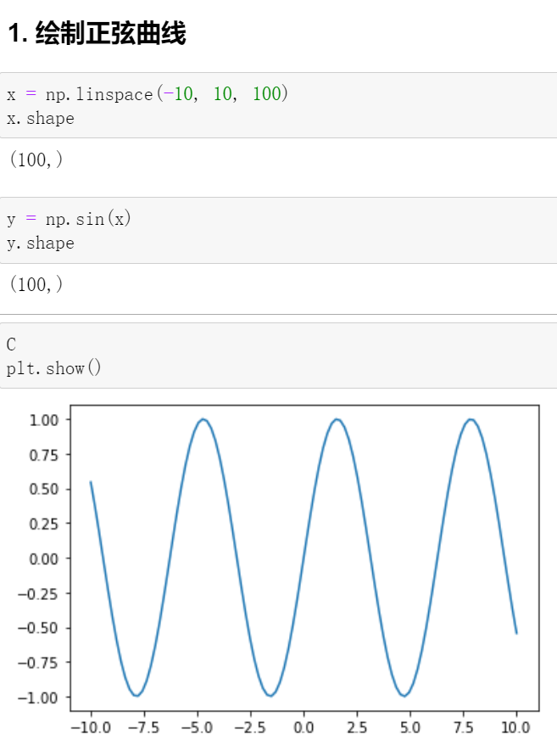The height and width of the screenshot is (756, 557).
Task: Click the y-axis label '0.50'
Action: click(44, 490)
